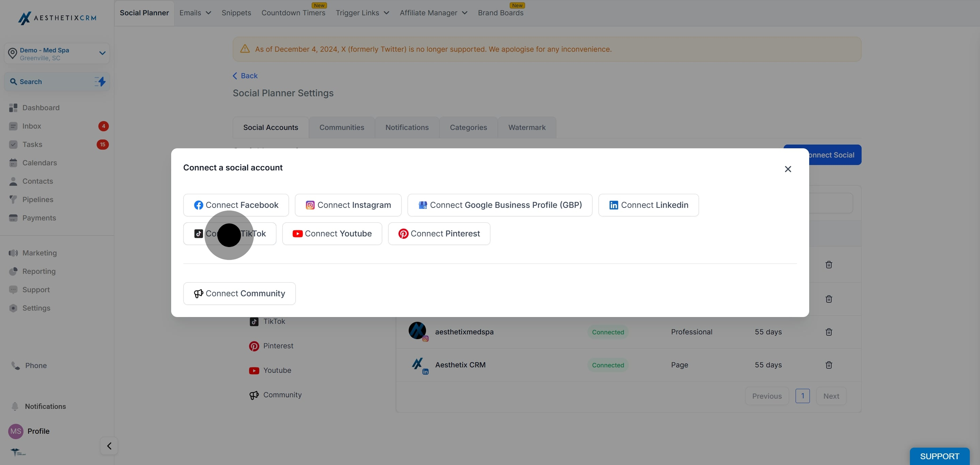Go Back to the previous page

[245, 76]
